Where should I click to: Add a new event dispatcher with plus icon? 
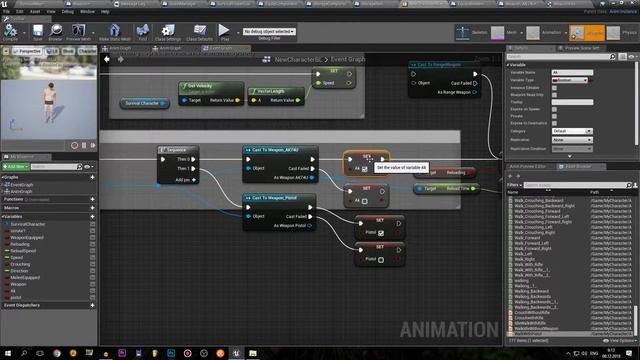point(93,305)
